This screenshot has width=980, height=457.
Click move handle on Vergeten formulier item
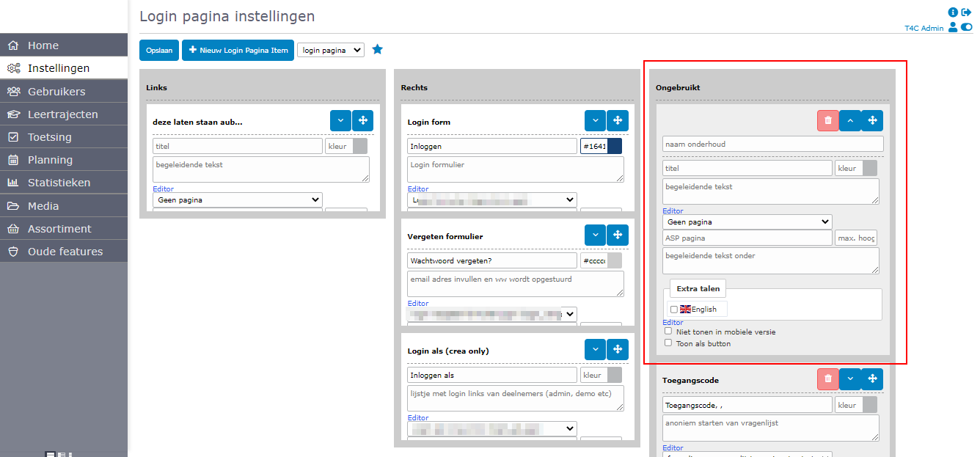click(617, 235)
